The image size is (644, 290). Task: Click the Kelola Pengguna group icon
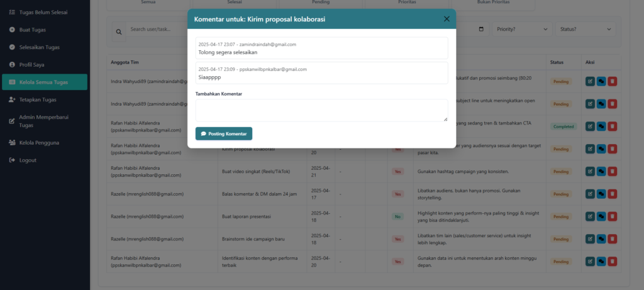coord(13,143)
